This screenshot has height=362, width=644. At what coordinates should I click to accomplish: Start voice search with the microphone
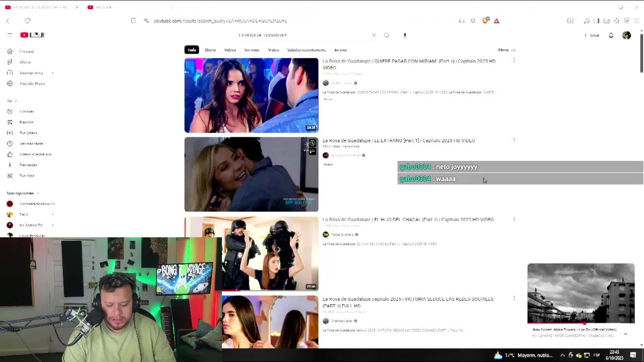405,35
